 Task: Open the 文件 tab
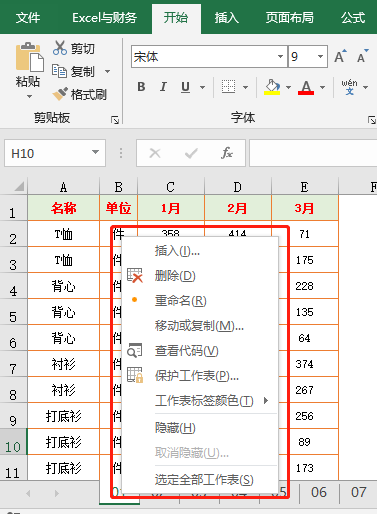(28, 18)
